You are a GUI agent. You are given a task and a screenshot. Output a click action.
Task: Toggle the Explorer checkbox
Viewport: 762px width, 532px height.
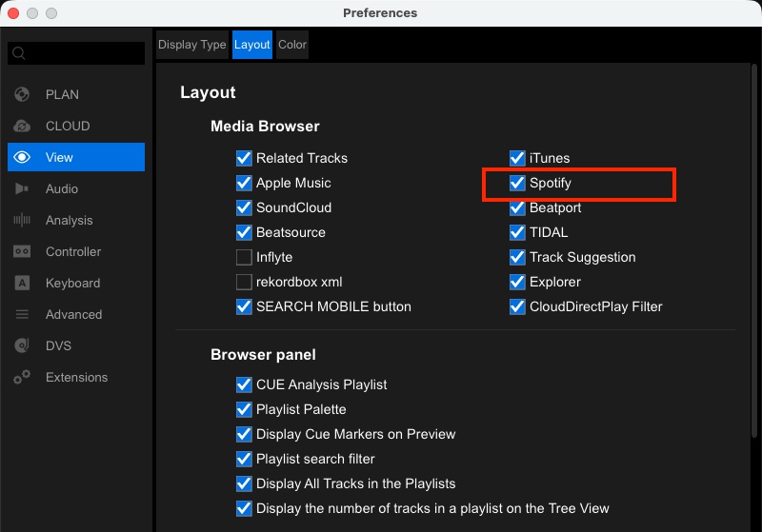click(517, 282)
